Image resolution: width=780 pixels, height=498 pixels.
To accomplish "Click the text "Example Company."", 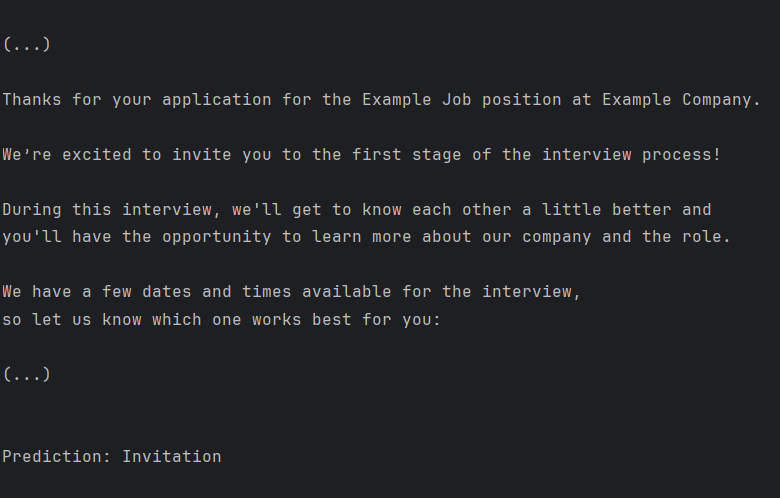I will [x=681, y=99].
